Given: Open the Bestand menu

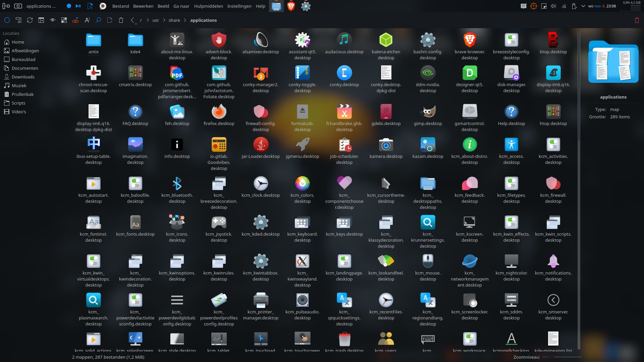Looking at the screenshot, I should (x=120, y=6).
